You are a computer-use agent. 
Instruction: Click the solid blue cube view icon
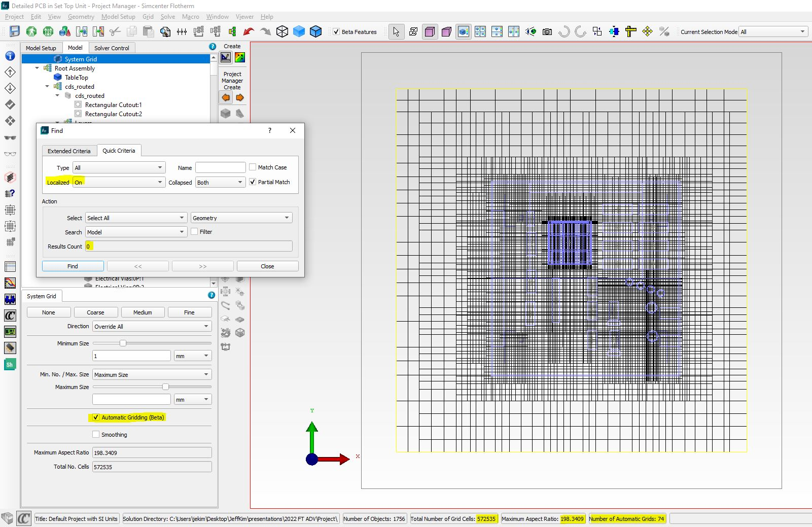(299, 31)
